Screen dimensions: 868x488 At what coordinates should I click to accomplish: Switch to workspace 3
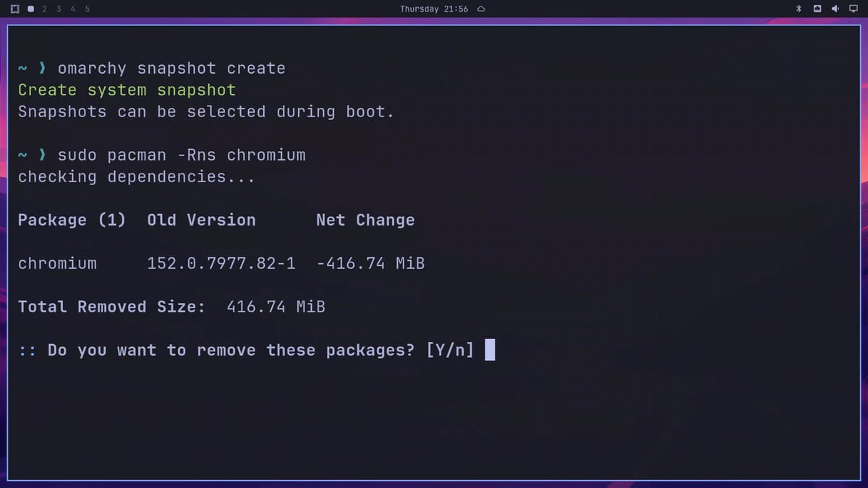pos(59,9)
